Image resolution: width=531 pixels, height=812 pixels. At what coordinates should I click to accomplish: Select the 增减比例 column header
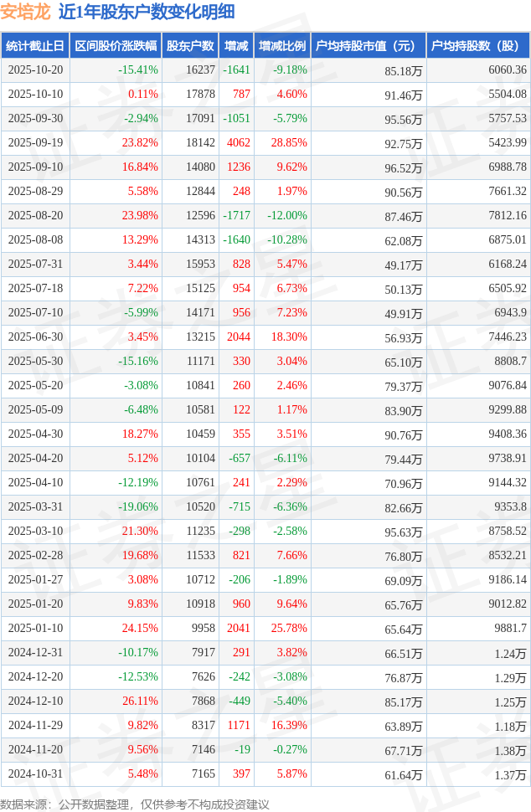coord(282,46)
